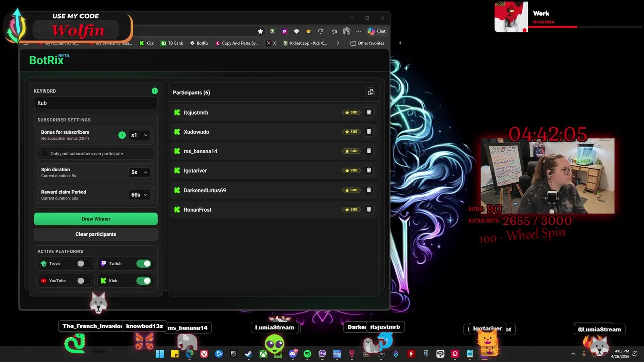Delete participant itsjustmrb with the trash icon
Screen dimensions: 644x362
click(369, 112)
